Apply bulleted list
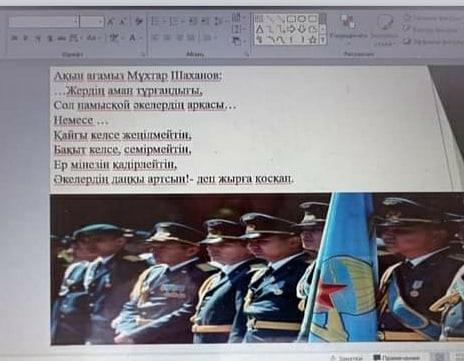464x361 pixels. click(x=157, y=22)
